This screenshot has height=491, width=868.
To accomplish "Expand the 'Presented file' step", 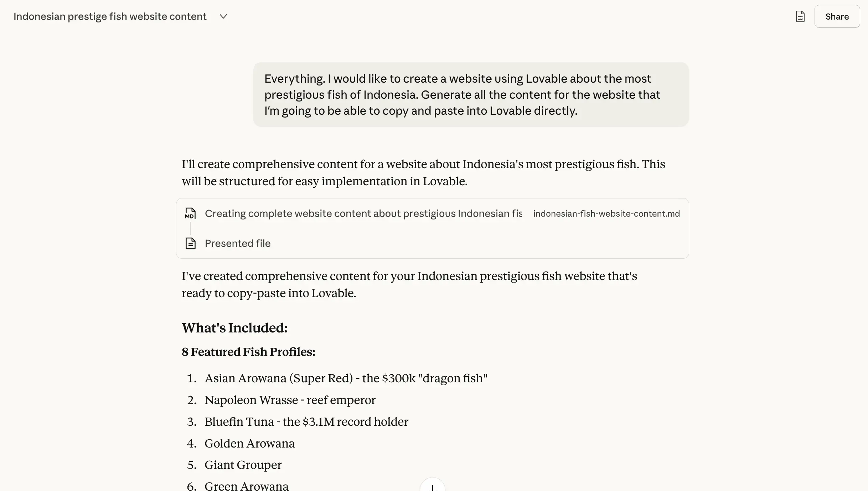I will (x=238, y=243).
